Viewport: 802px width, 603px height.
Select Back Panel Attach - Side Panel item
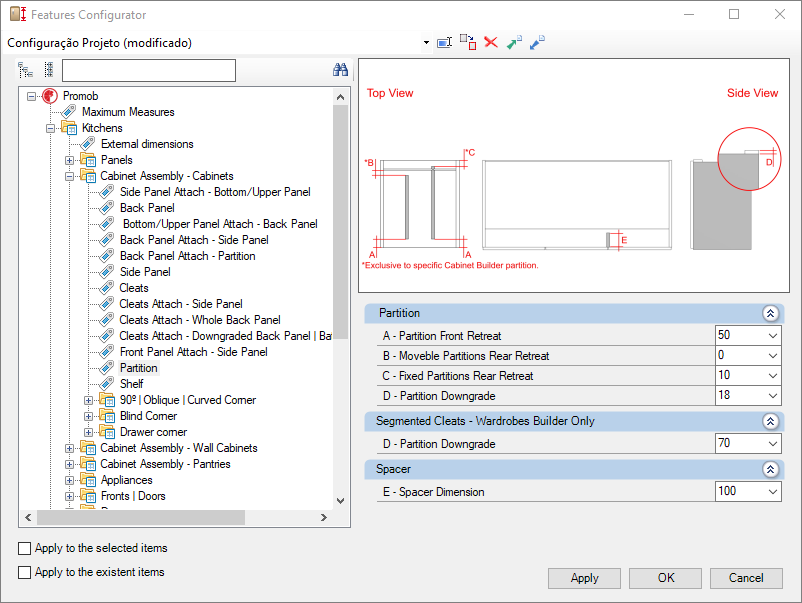pos(194,240)
